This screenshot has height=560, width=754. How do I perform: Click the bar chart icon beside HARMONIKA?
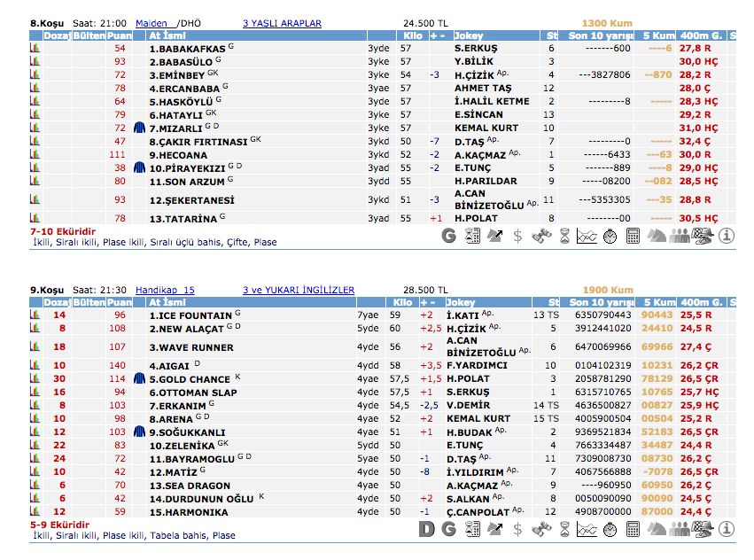pyautogui.click(x=35, y=512)
